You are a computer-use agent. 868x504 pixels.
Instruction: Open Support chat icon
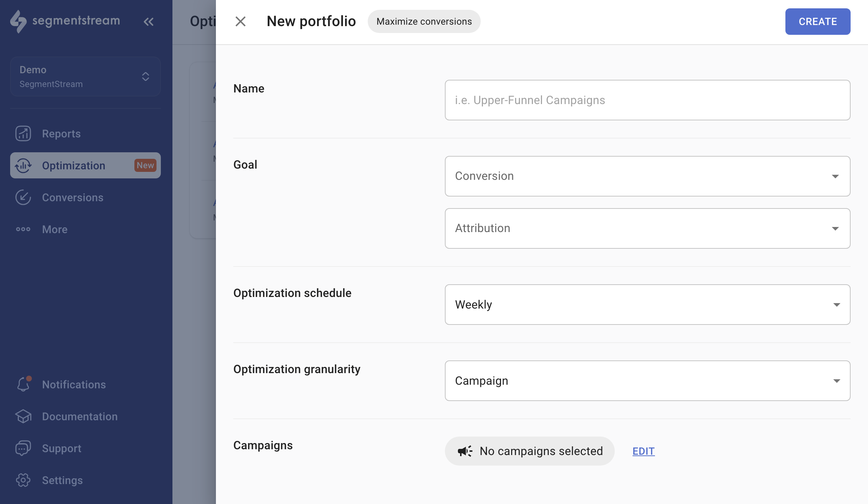point(22,448)
